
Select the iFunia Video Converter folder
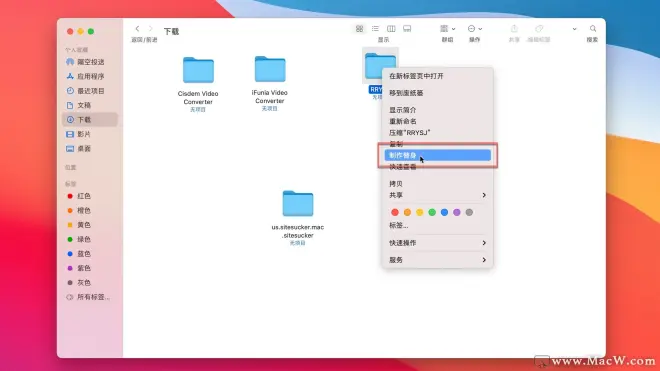coord(270,69)
